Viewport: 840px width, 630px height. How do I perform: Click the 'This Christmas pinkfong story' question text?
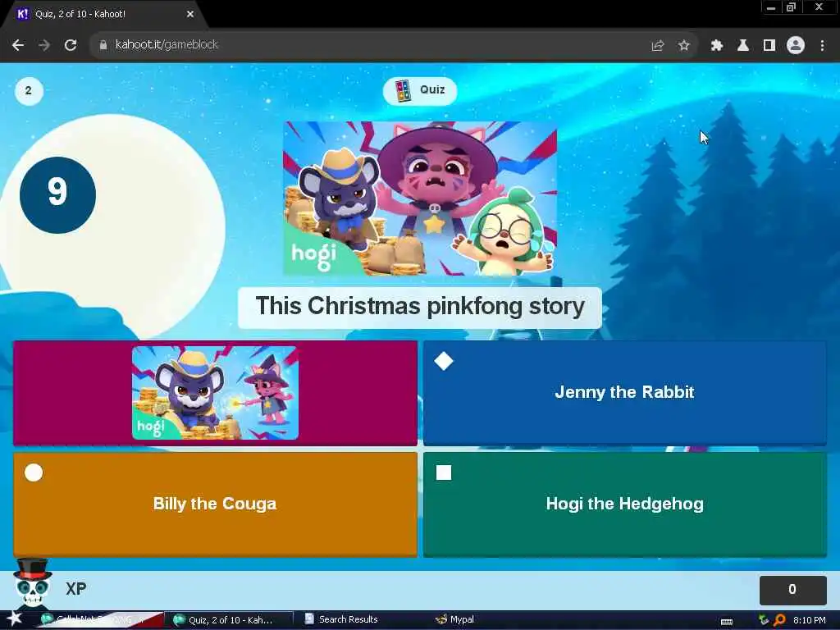click(x=420, y=307)
